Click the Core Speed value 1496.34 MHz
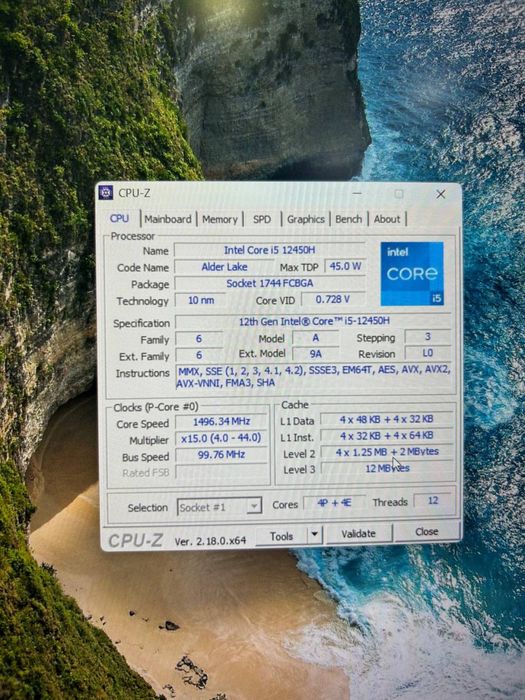 (221, 421)
